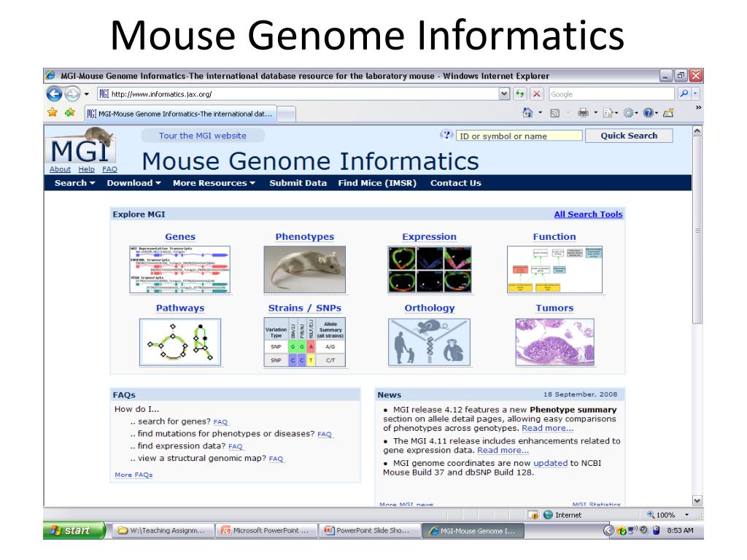Open the Help link under logo
This screenshot has width=747, height=560.
click(86, 169)
